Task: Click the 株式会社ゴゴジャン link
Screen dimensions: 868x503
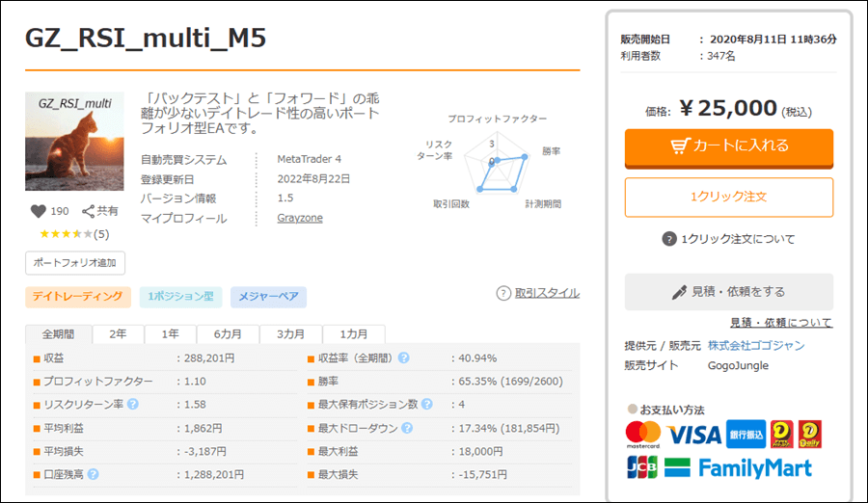Action: [x=756, y=346]
